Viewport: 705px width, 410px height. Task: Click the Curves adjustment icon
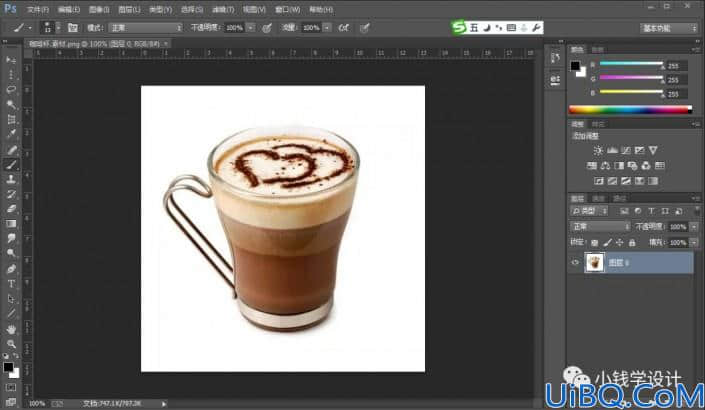pos(625,150)
